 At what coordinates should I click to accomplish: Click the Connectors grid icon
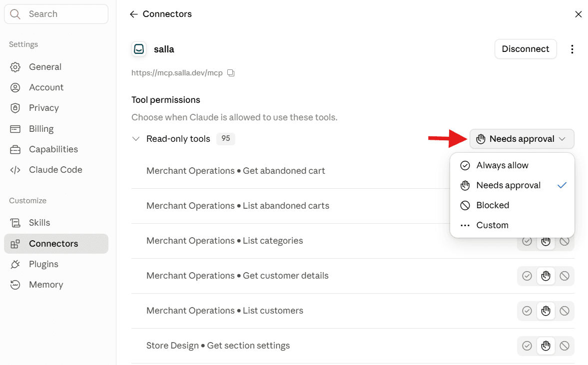tap(15, 244)
